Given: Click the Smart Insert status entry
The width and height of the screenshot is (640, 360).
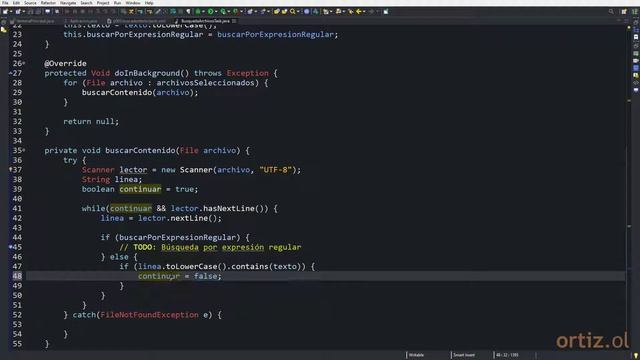Looking at the screenshot, I should [464, 355].
